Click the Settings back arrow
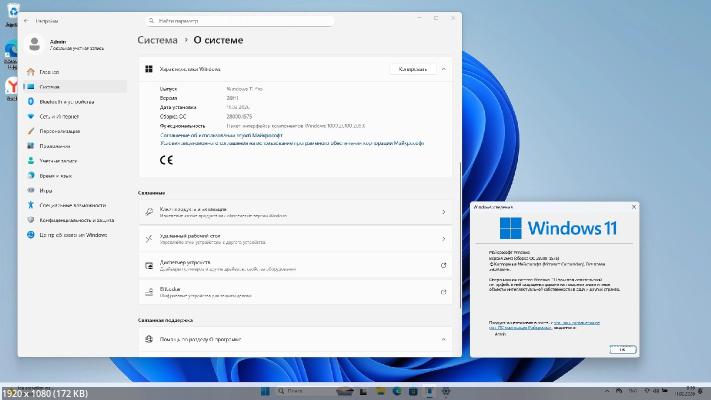This screenshot has width=711, height=400. click(25, 20)
